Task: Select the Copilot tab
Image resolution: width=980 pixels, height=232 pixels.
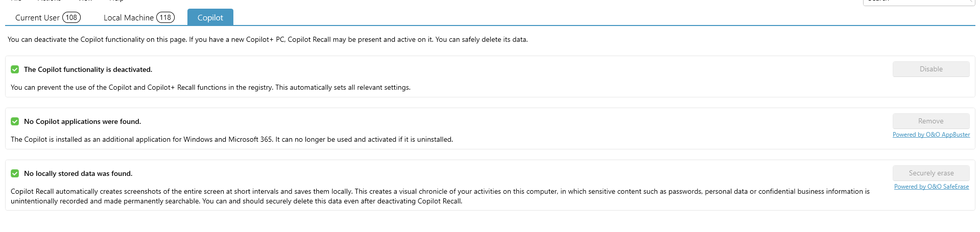Action: [210, 17]
